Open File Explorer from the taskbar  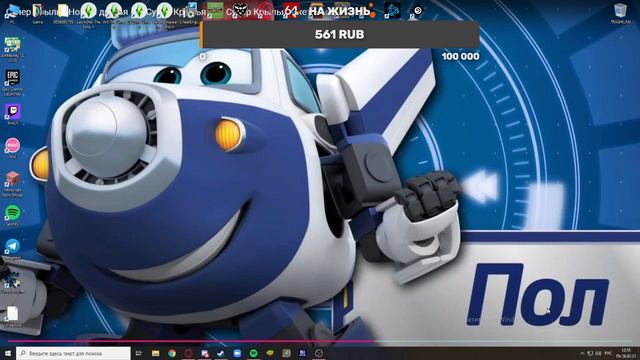tap(156, 353)
